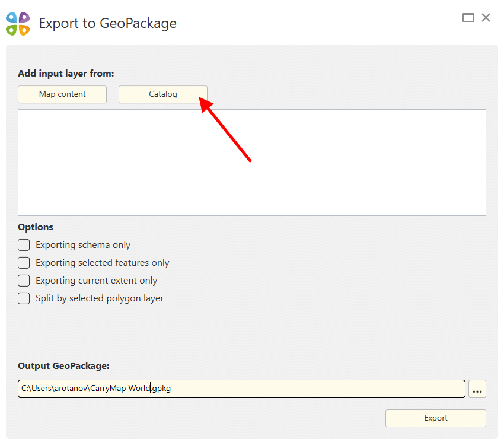Open the browse ellipsis button for output path

tap(477, 389)
